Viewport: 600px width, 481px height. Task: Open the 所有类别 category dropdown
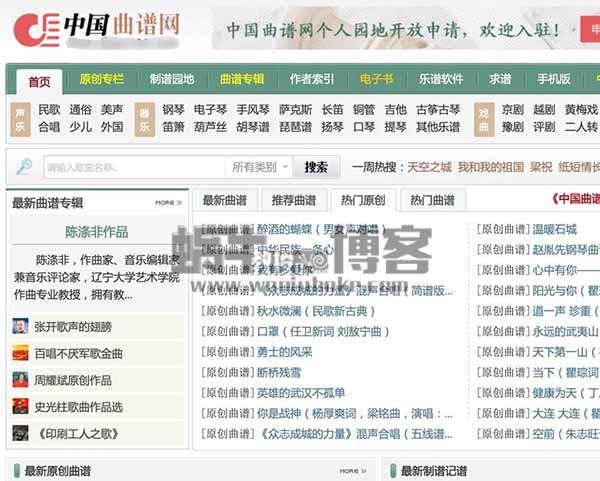point(259,167)
